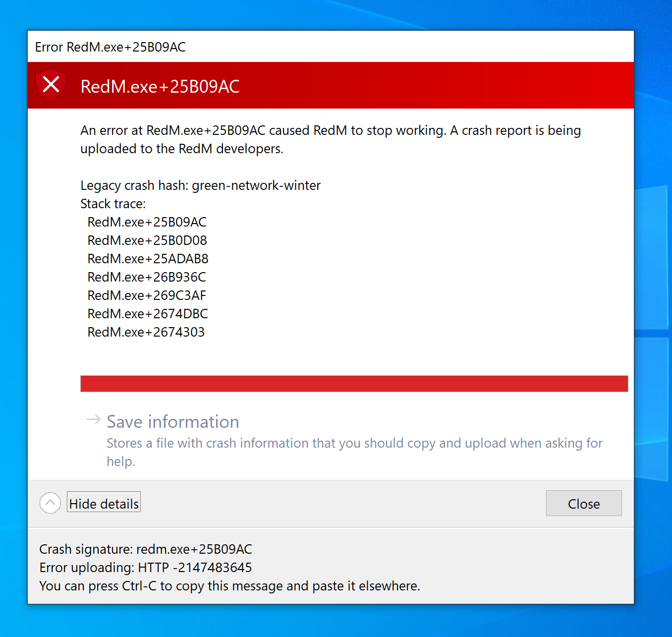This screenshot has width=672, height=637.
Task: Select the Save information command link
Action: tap(172, 422)
